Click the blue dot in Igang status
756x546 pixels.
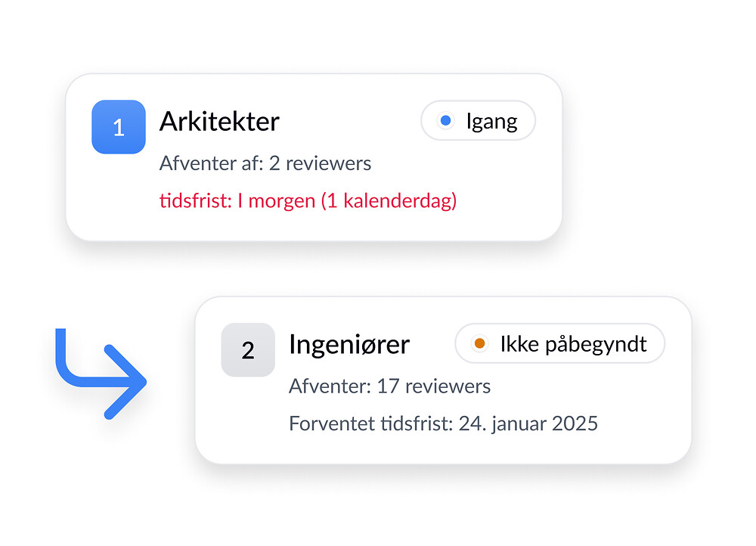[446, 120]
